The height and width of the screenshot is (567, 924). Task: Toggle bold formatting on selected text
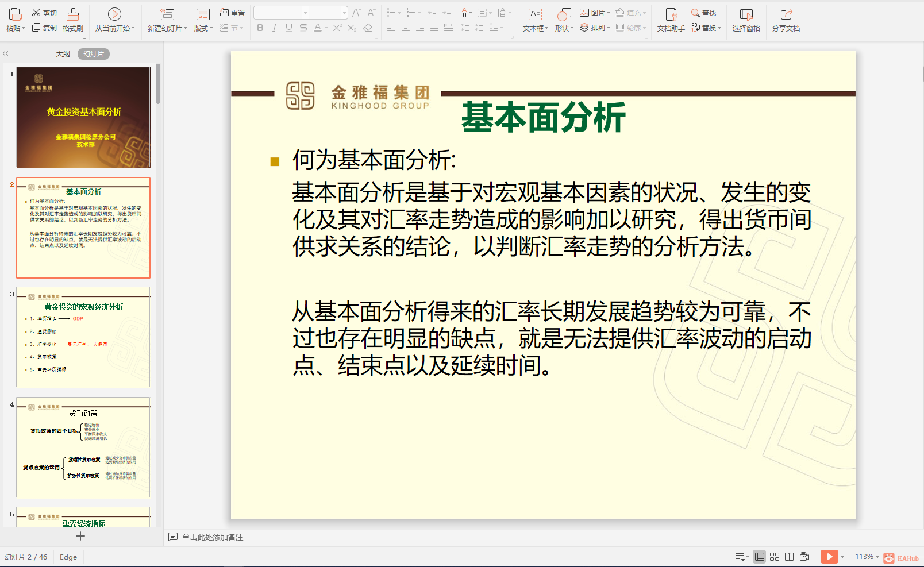point(260,28)
